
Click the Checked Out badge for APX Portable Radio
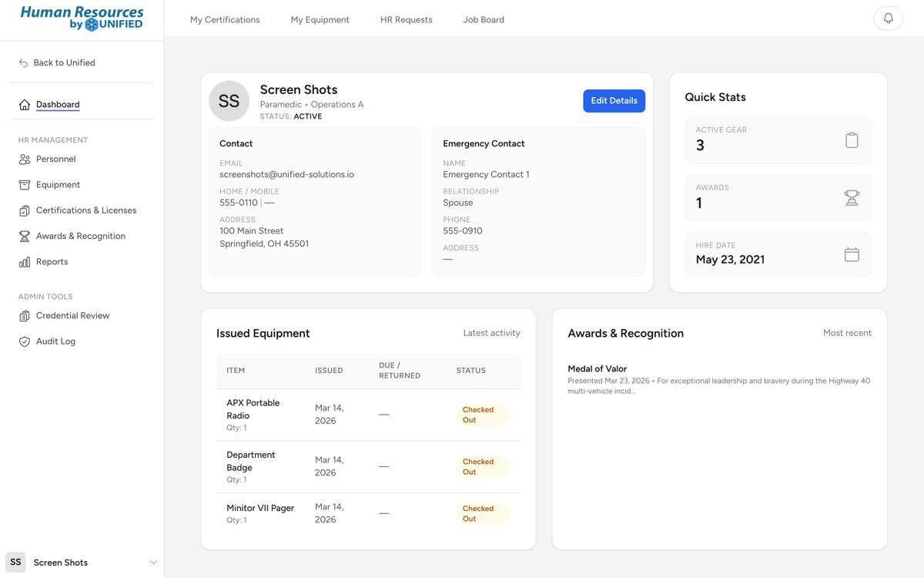[482, 415]
